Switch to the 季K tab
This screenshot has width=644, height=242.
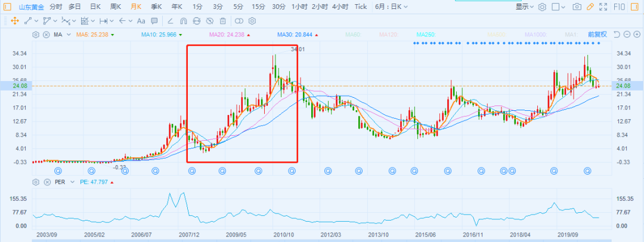156,7
